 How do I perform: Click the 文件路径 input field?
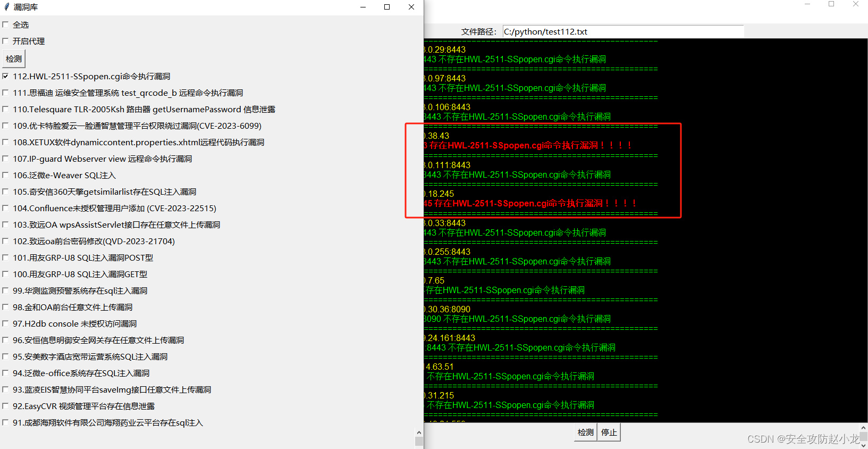pos(623,31)
